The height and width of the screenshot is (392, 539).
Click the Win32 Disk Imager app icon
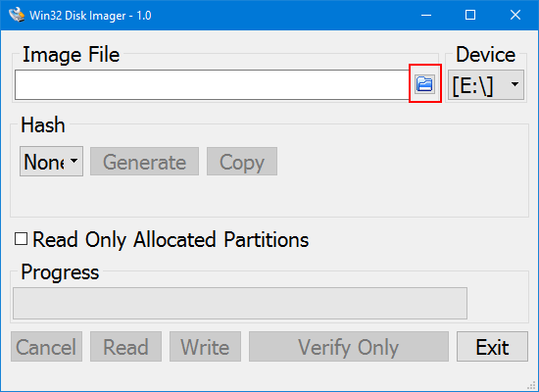(17, 15)
